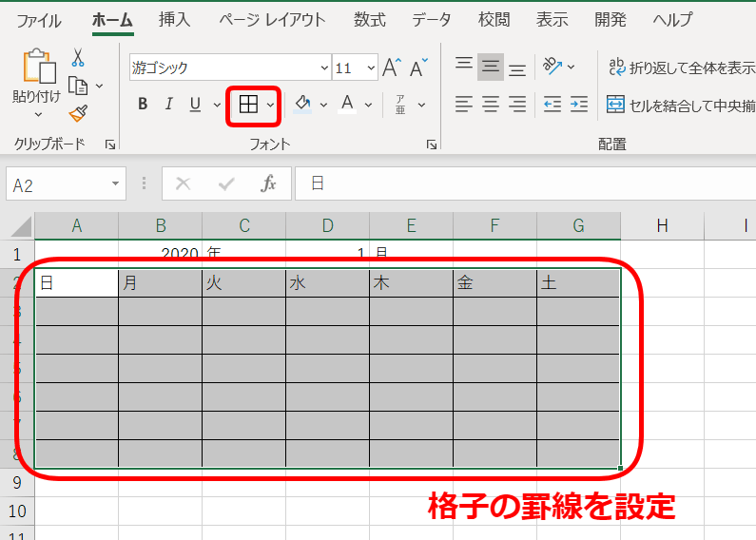The image size is (756, 540).
Task: Click the fill color paint bucket
Action: tap(302, 105)
